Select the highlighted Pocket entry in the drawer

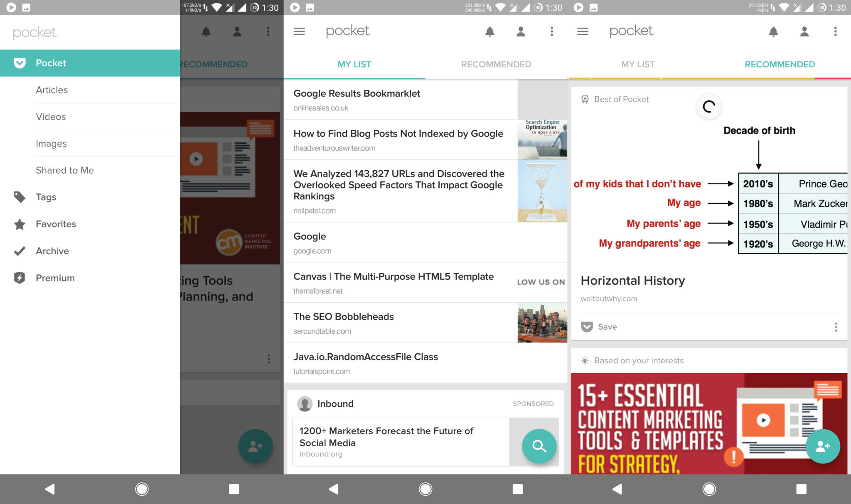pyautogui.click(x=51, y=63)
